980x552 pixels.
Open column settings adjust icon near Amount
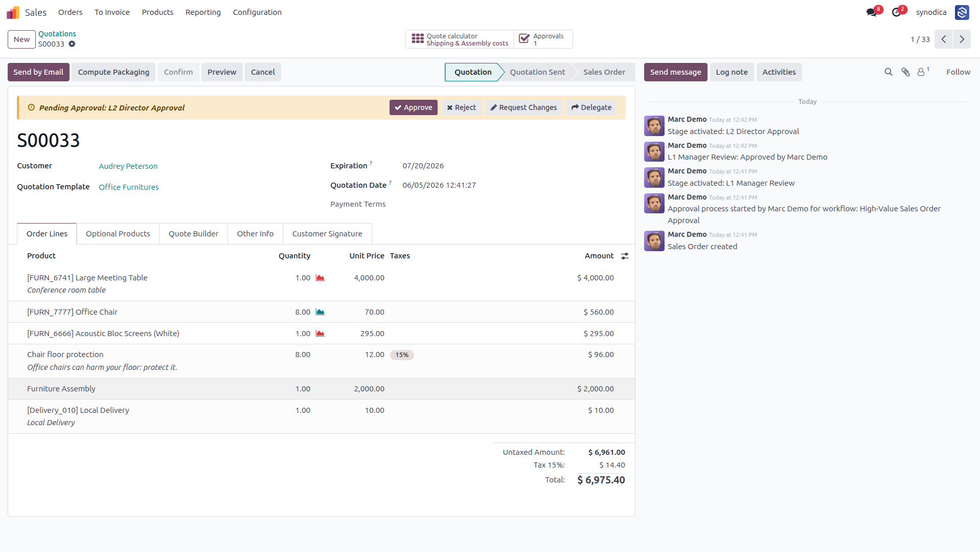(625, 256)
